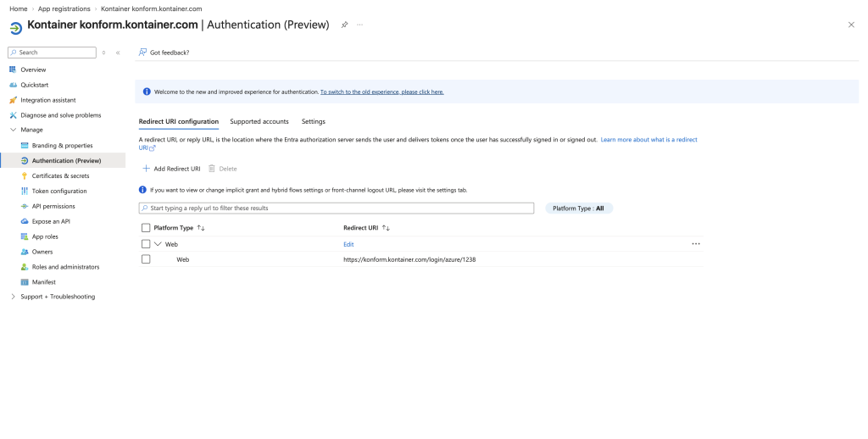Image resolution: width=868 pixels, height=439 pixels.
Task: Click the App registrations breadcrumb
Action: [64, 8]
